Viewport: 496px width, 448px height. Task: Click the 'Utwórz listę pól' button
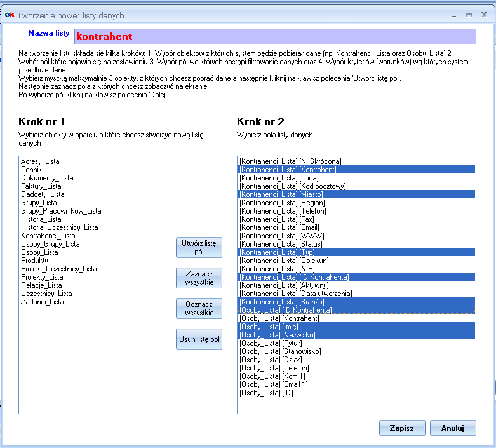pyautogui.click(x=199, y=248)
